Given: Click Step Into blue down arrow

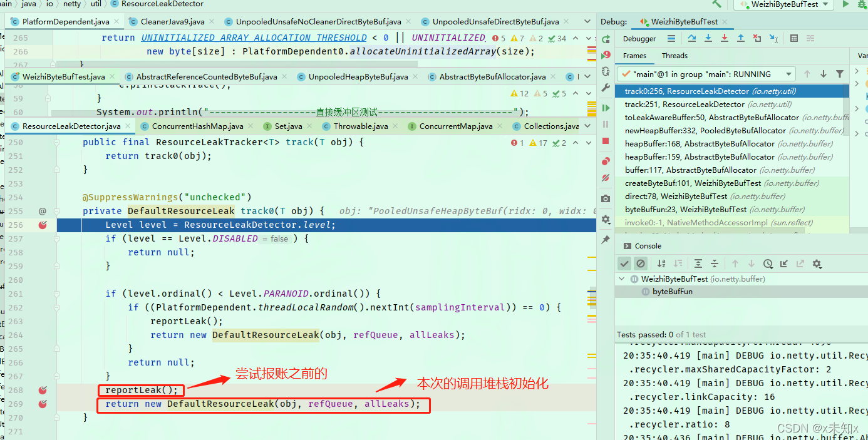Looking at the screenshot, I should pyautogui.click(x=708, y=38).
